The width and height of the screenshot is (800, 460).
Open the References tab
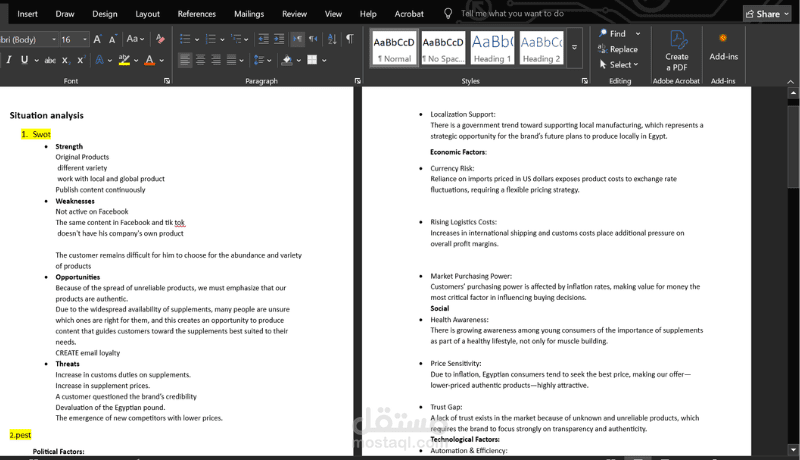[196, 14]
